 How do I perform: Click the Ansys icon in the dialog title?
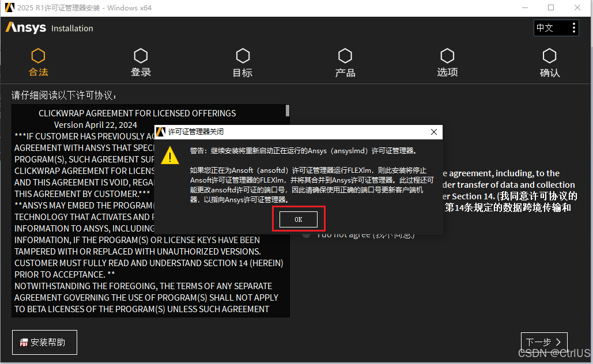click(161, 131)
